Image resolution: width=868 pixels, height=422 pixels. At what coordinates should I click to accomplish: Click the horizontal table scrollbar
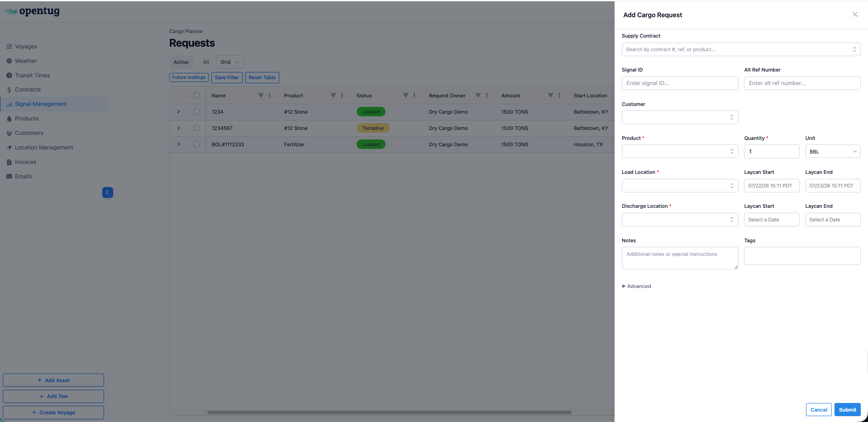point(389,412)
